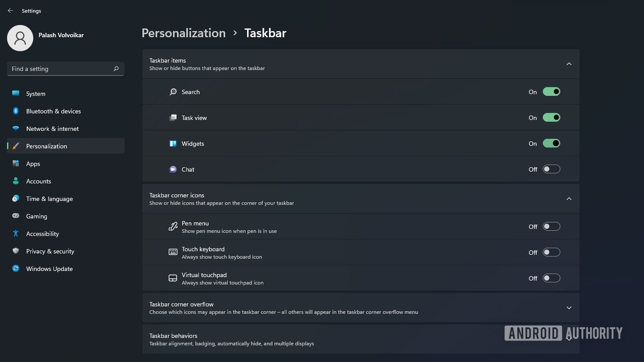Click the Bluetooth & devices icon
The image size is (644, 362).
16,111
